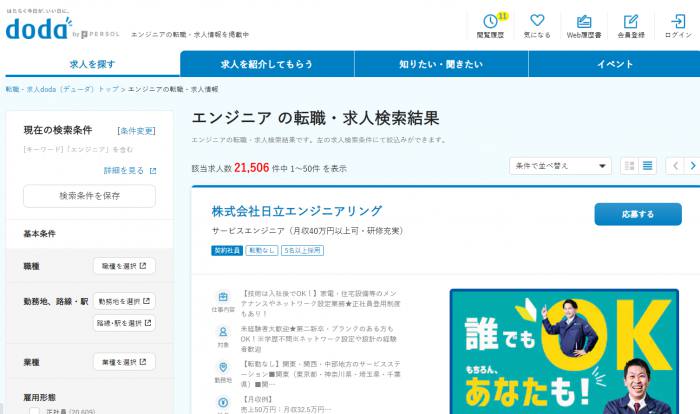700x414 pixels.
Task: Click the by PERSOL logo text
Action: coord(96,34)
